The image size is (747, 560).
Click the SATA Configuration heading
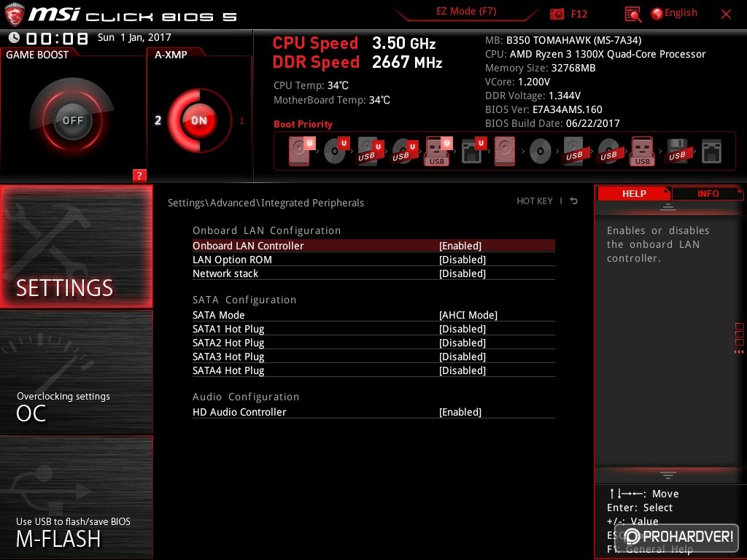(x=244, y=300)
